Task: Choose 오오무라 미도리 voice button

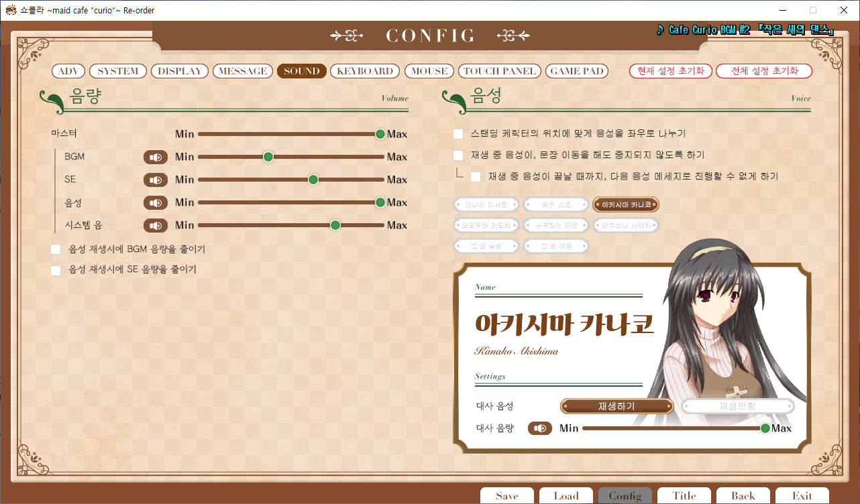Action: pyautogui.click(x=486, y=225)
